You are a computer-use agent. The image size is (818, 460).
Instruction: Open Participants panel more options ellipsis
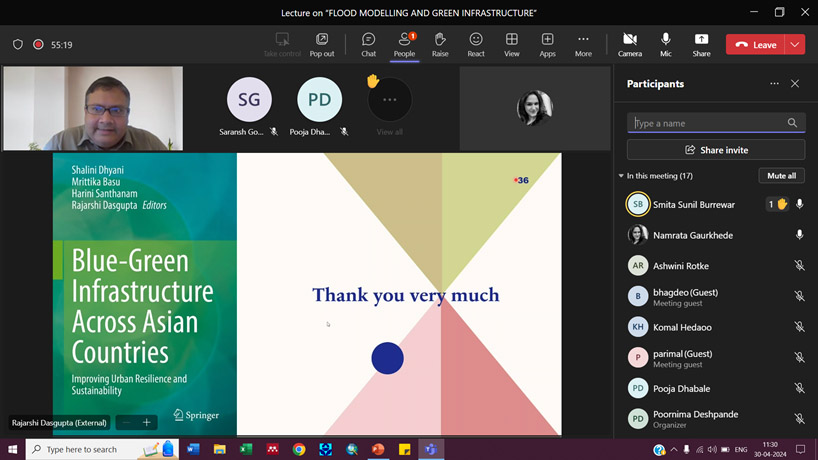pos(774,84)
